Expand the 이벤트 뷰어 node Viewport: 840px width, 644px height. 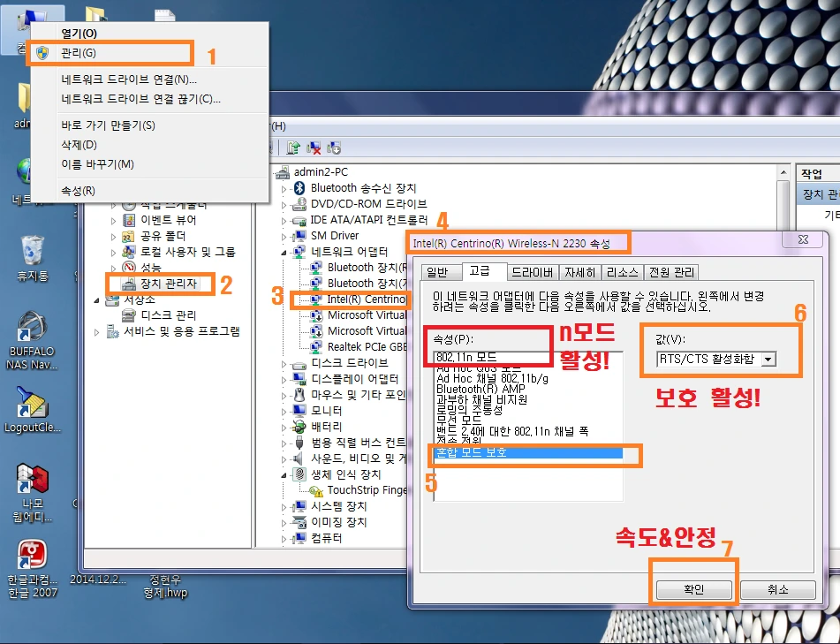pos(113,220)
